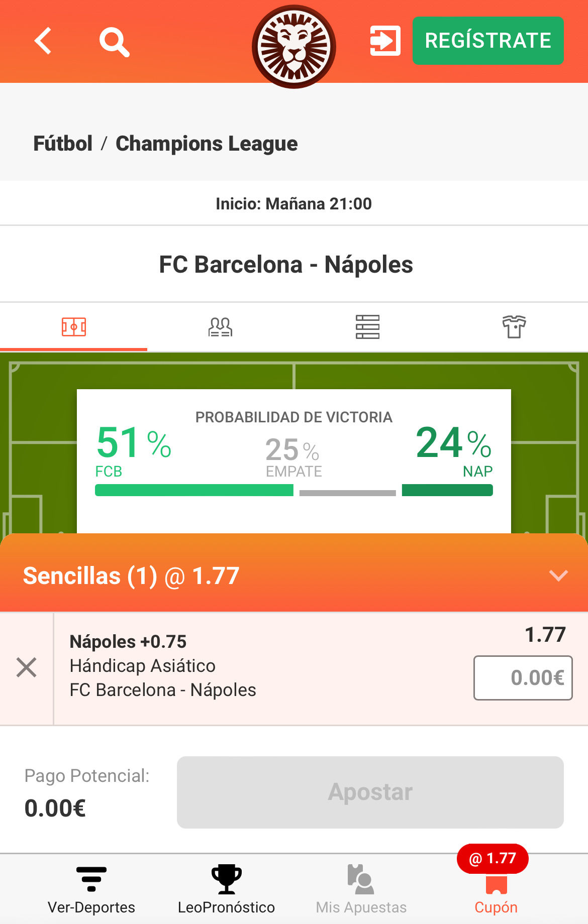Open the team jersey lineup tab

[x=514, y=327]
